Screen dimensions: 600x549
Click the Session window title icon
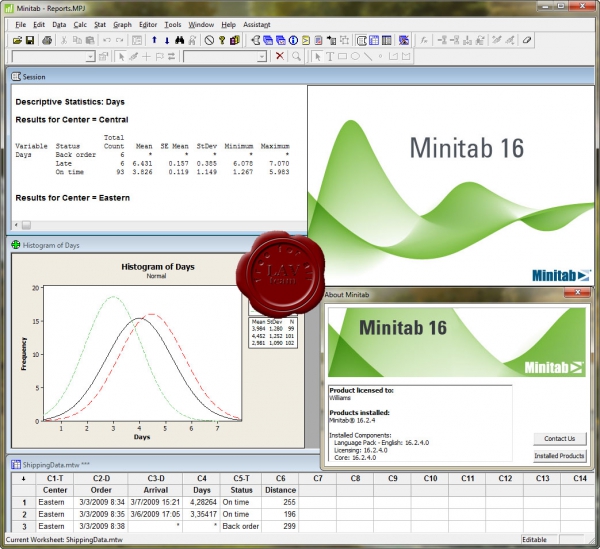(16, 77)
